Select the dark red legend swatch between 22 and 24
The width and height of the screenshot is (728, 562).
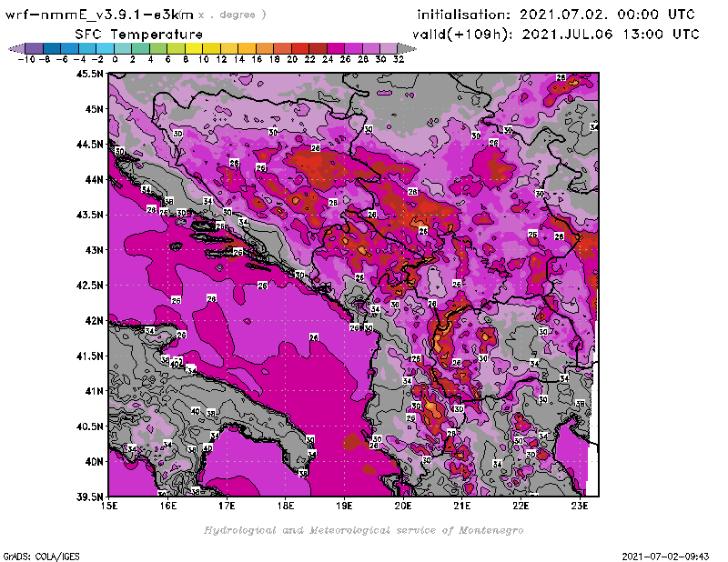[x=318, y=48]
